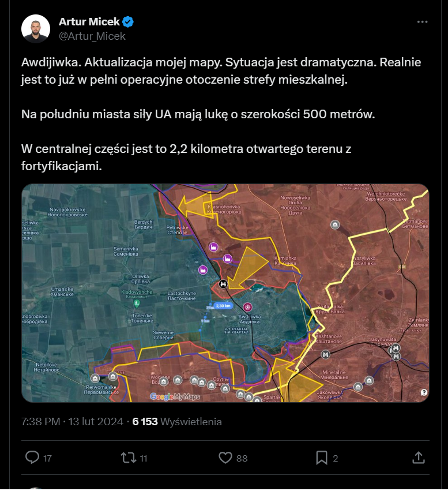Open the three-dot more options menu
448x491 pixels.
tap(422, 22)
